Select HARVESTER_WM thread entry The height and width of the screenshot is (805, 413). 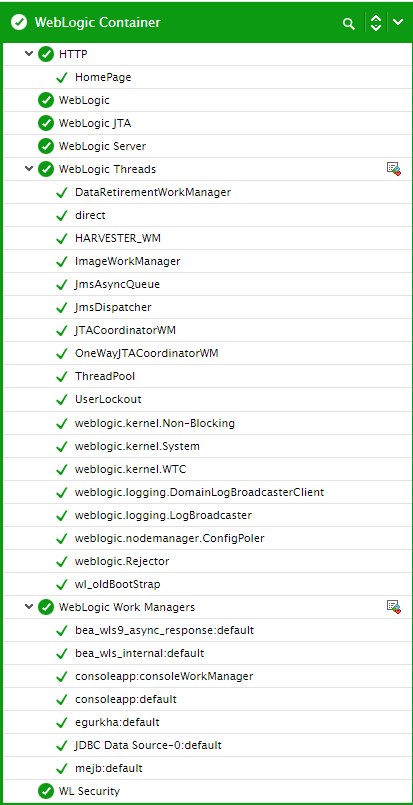[x=118, y=239]
